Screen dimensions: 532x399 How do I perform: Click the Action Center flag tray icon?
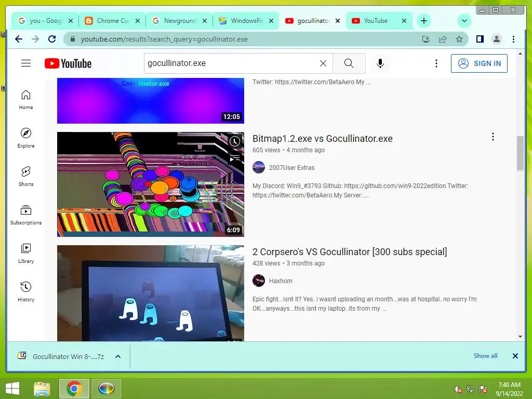point(483,389)
